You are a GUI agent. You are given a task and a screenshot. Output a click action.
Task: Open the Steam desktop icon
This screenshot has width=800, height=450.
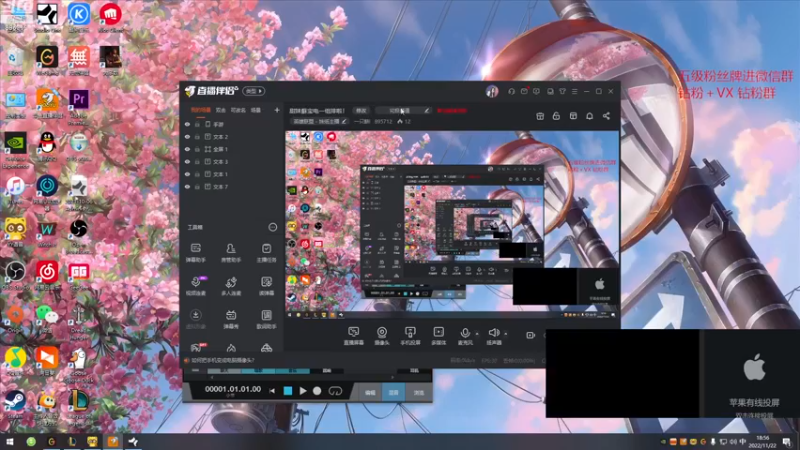15,404
